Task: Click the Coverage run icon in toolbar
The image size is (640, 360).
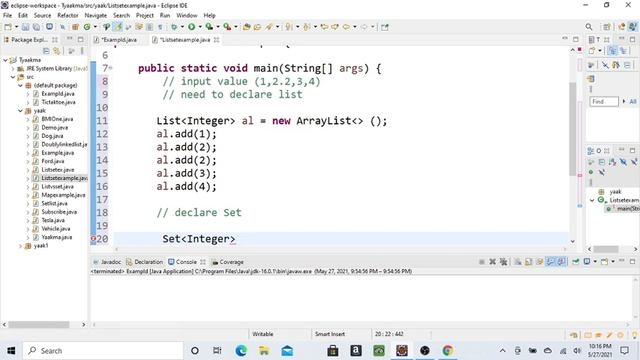Action: (209, 27)
